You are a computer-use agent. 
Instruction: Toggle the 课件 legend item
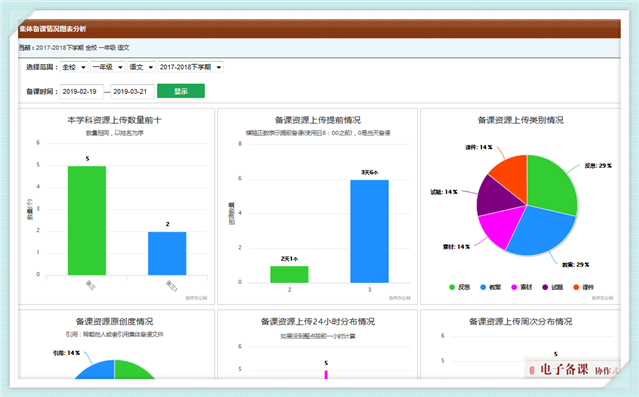(x=584, y=287)
